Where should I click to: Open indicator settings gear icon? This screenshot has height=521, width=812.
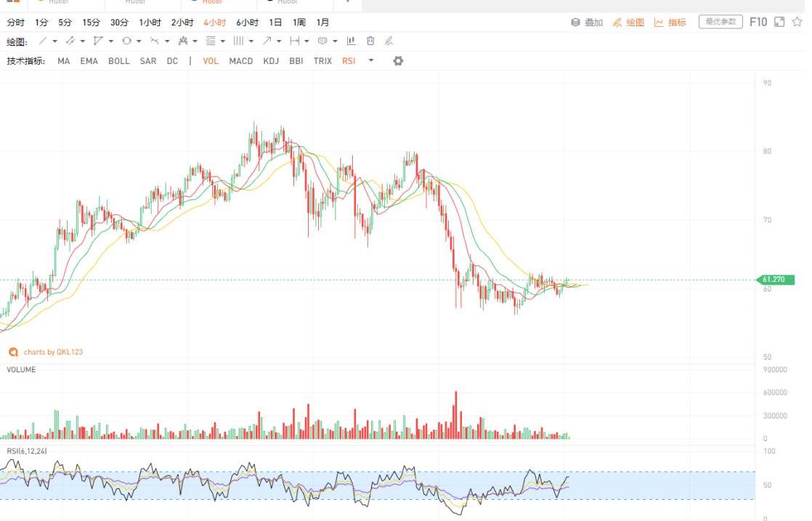coord(398,61)
